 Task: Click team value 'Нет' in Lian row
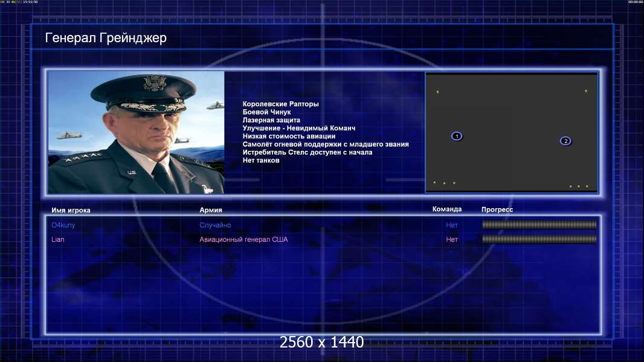tap(452, 240)
